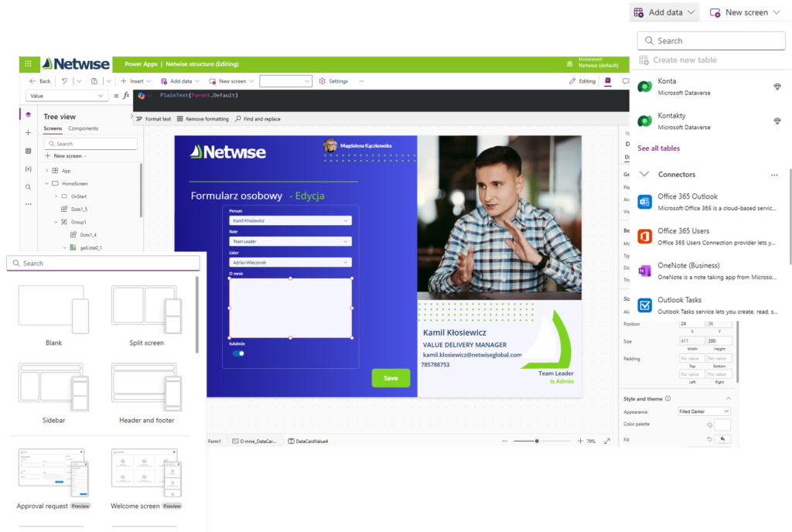Open the Copilot icon in the formula bar
Screen dimensions: 792x532
142,95
